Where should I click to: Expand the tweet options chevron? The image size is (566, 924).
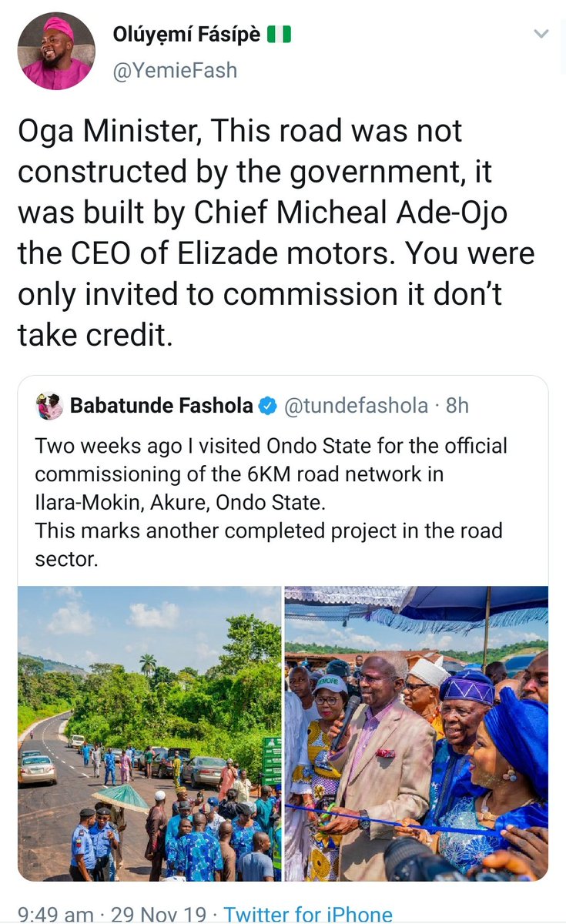point(541,34)
